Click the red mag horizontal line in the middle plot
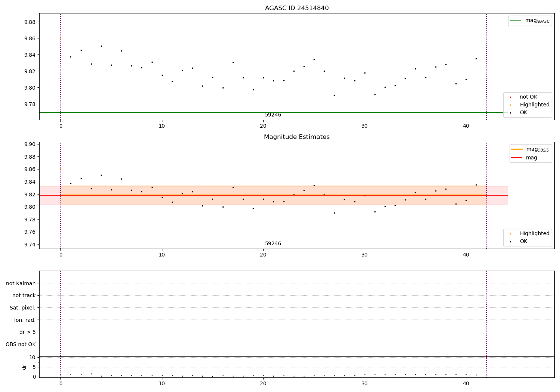Image resolution: width=560 pixels, height=392 pixels. click(x=274, y=195)
